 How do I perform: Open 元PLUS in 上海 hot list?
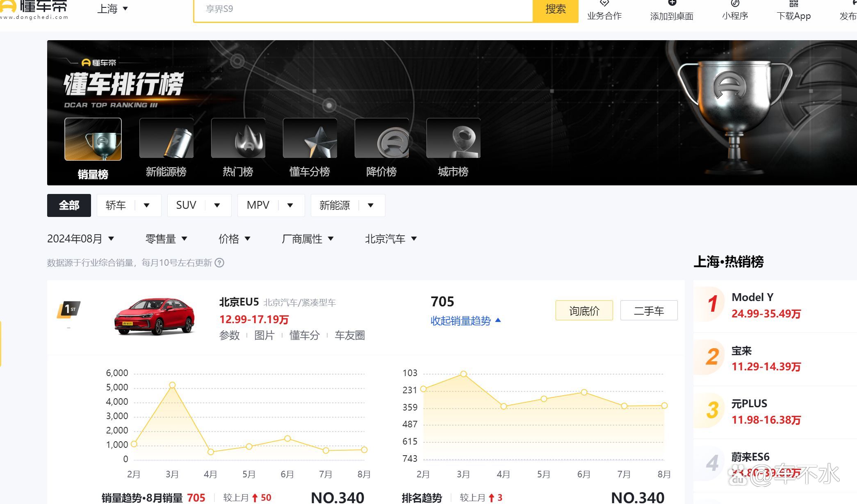tap(750, 404)
